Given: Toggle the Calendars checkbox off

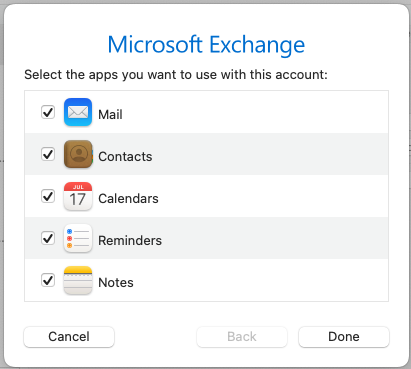Looking at the screenshot, I should click(x=48, y=196).
